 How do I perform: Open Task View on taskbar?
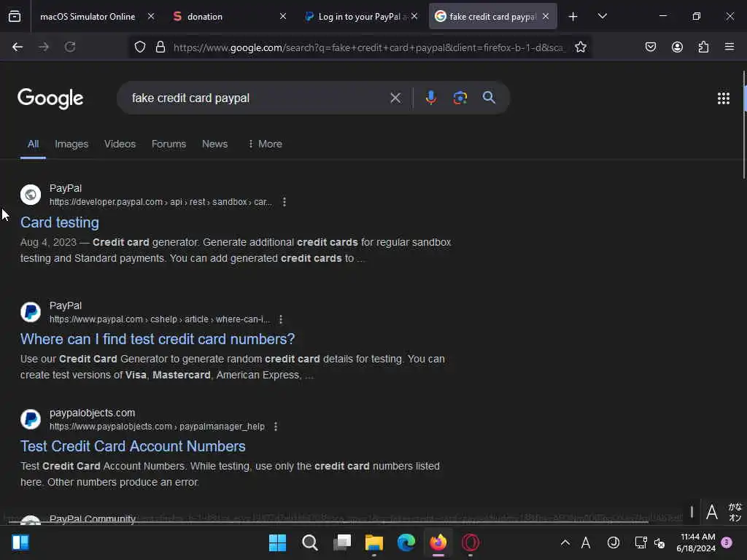tap(342, 542)
